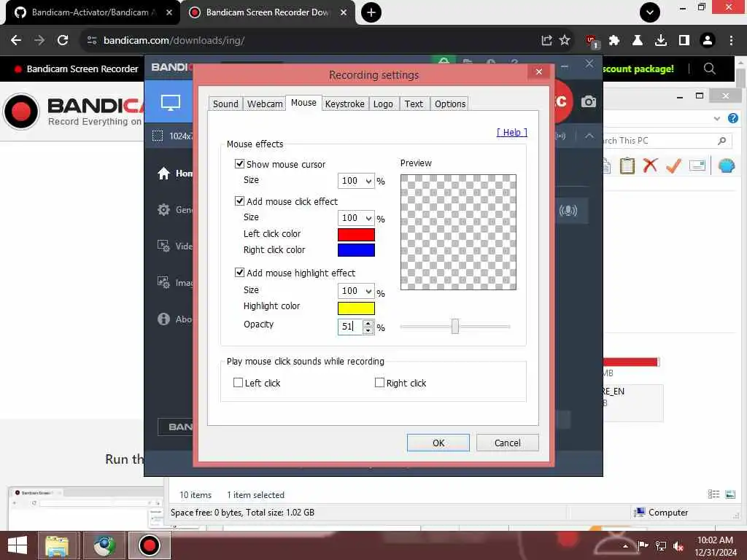
Task: Switch to the Options tab
Action: 449,104
